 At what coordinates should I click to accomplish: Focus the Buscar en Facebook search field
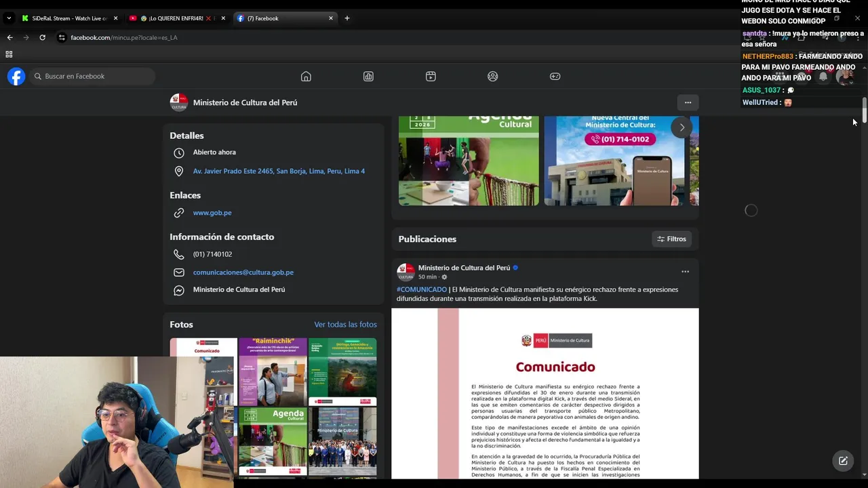pos(92,77)
